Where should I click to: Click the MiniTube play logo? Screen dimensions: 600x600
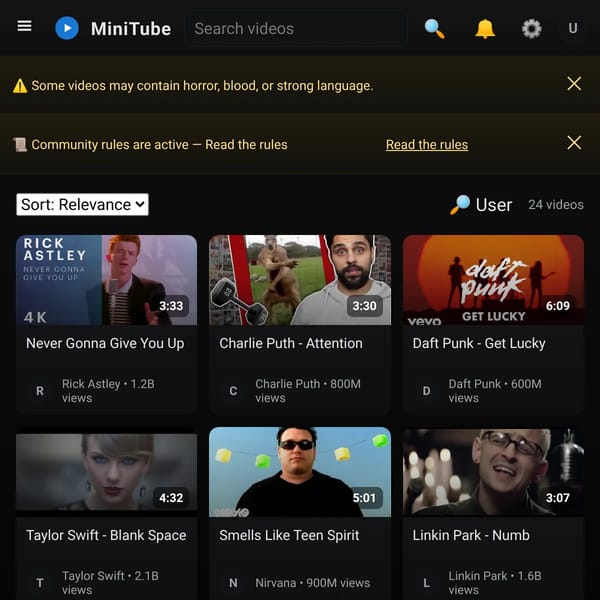pyautogui.click(x=67, y=28)
